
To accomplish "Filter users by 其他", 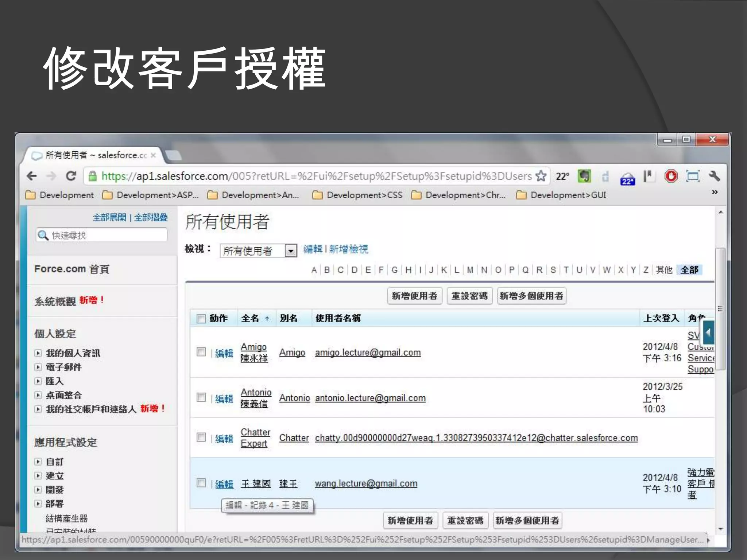I will [664, 270].
